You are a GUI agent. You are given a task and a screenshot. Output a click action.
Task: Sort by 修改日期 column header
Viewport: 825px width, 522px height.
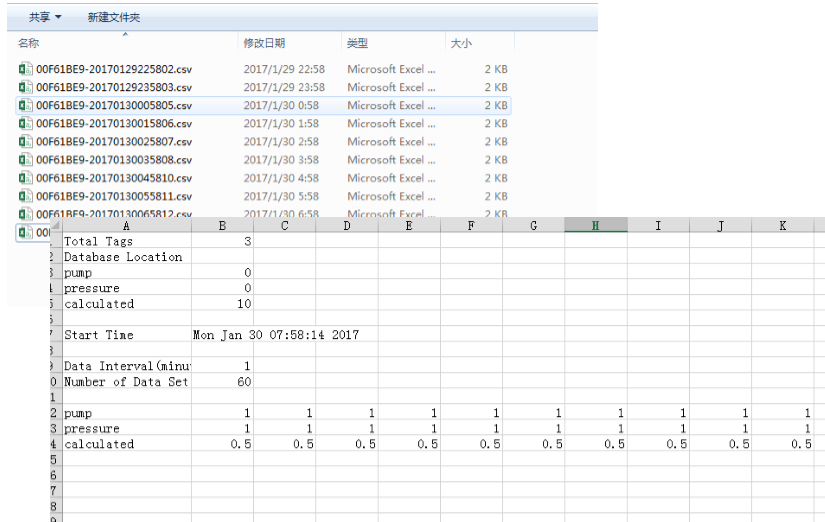pos(264,43)
